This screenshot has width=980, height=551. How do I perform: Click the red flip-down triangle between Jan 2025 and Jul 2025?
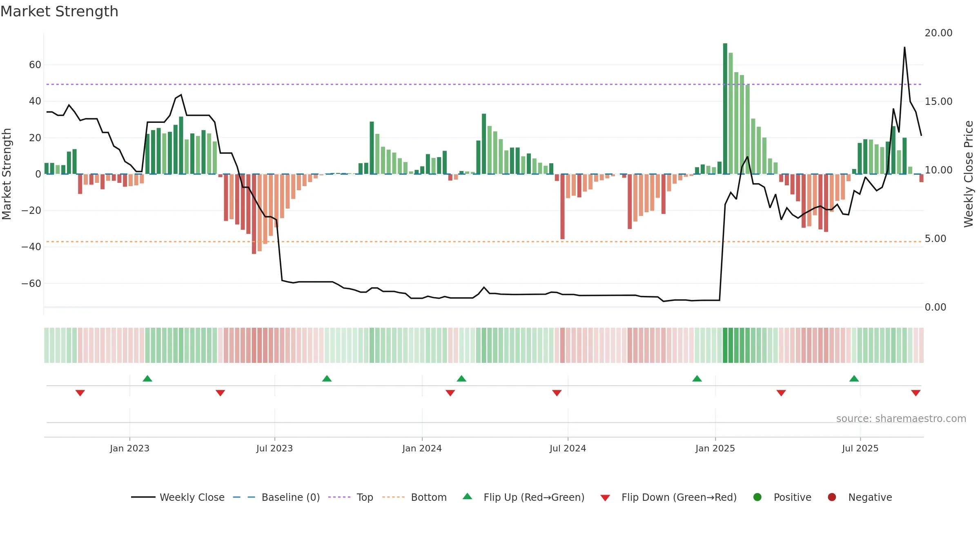pos(781,393)
